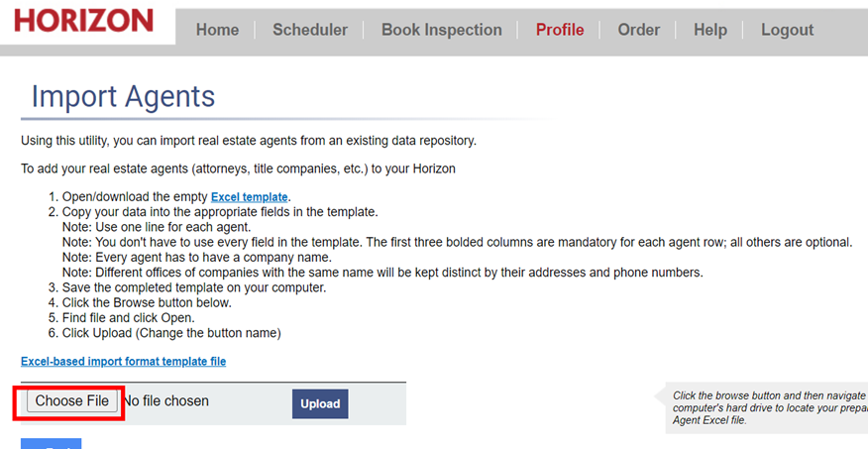Click the Upload button
This screenshot has height=449, width=868.
pyautogui.click(x=320, y=403)
